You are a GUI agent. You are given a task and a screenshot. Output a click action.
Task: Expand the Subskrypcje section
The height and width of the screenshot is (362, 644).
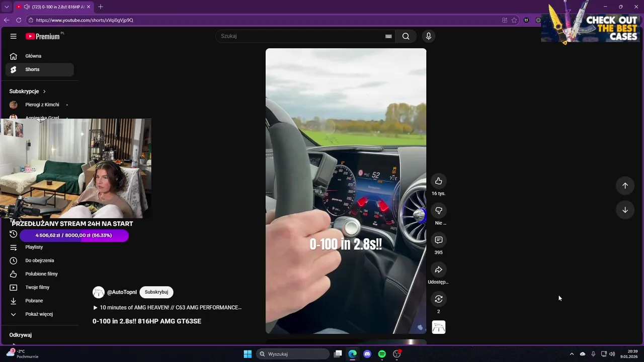pos(28,92)
